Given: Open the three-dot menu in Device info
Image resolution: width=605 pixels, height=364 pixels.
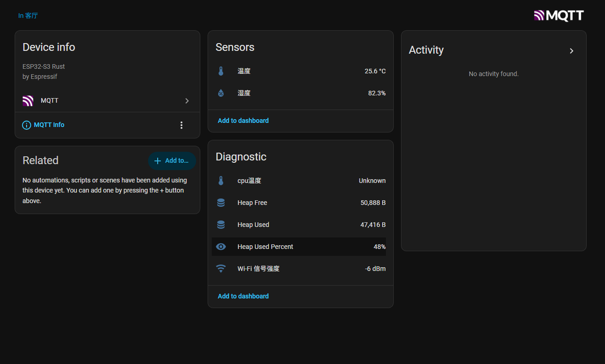Looking at the screenshot, I should 181,125.
